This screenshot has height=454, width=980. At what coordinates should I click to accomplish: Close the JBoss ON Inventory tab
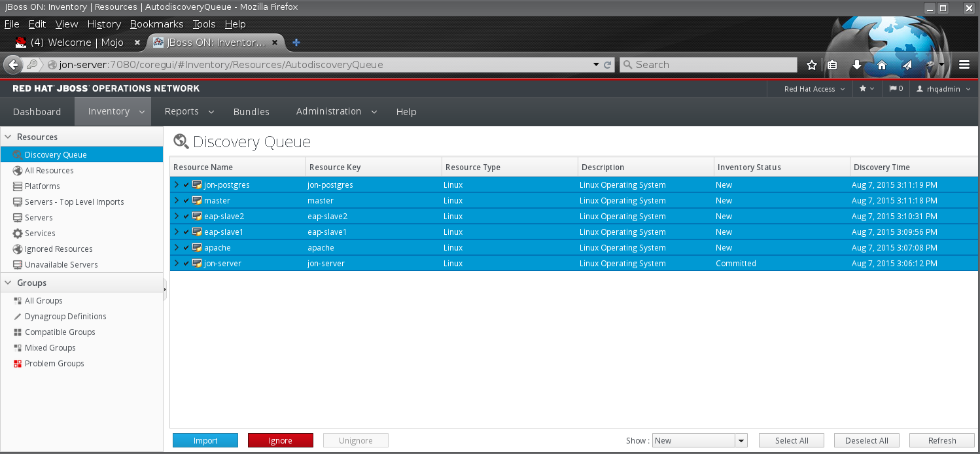coord(275,43)
